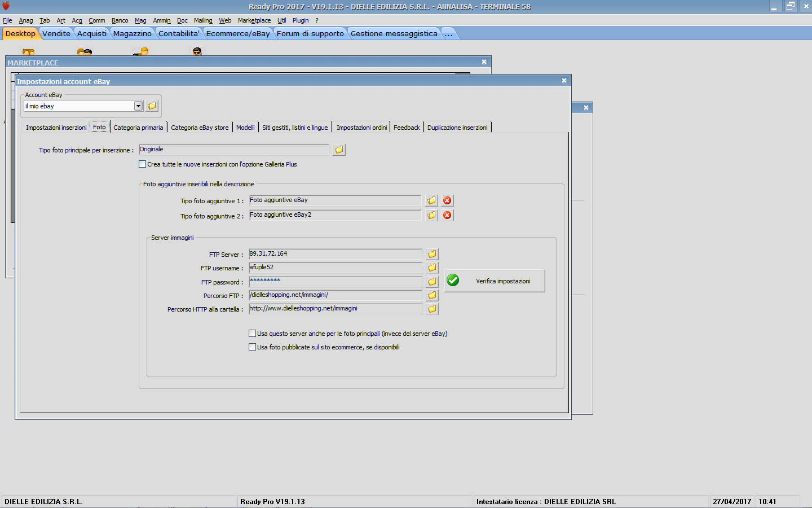812x508 pixels.
Task: Click the FTP Server input field
Action: point(335,254)
